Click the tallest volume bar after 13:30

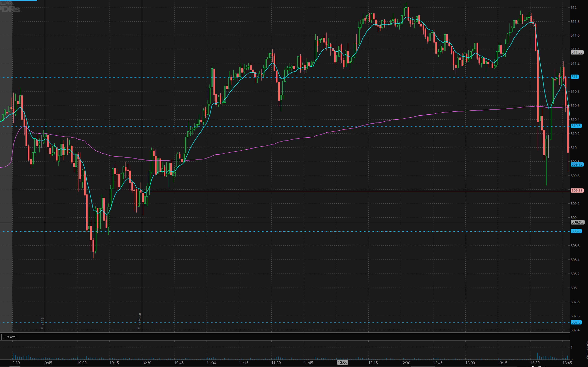537,356
